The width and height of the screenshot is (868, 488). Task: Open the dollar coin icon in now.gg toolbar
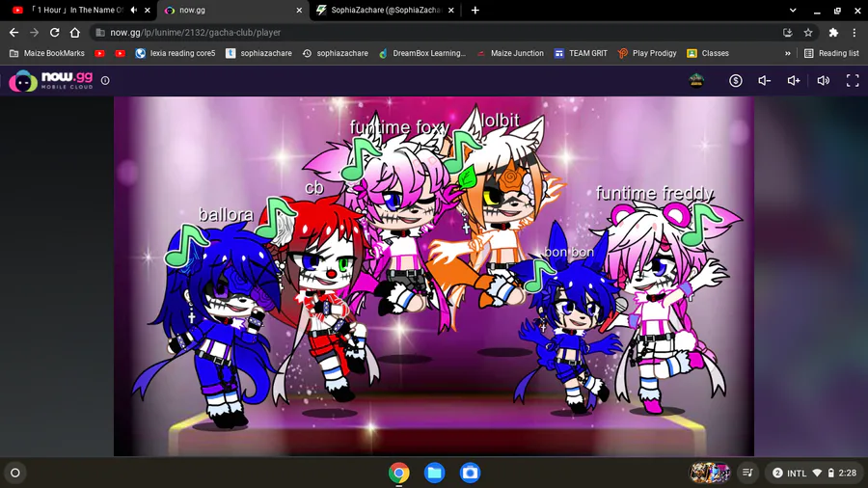(735, 81)
